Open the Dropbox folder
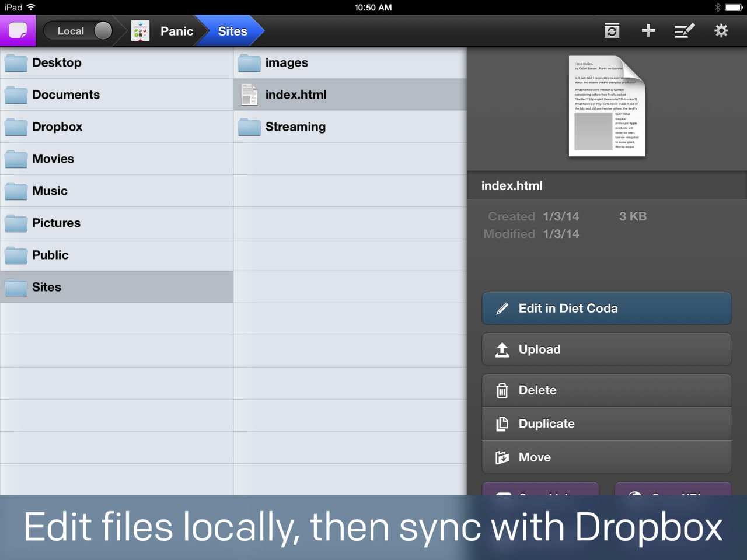This screenshot has width=747, height=560. (x=57, y=127)
